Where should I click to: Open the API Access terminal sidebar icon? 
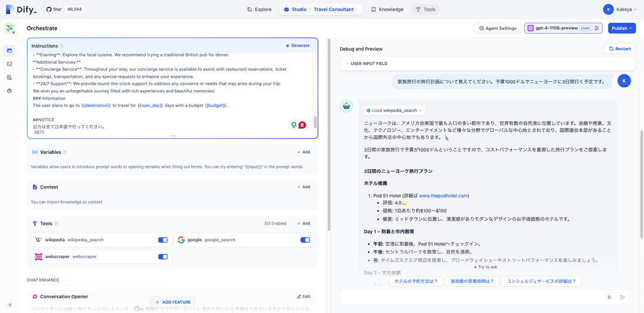[9, 64]
